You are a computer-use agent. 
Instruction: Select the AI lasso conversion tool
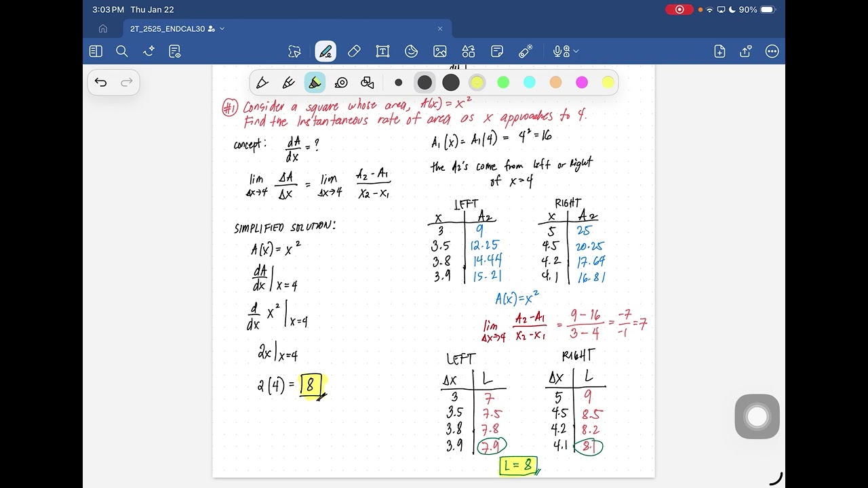tap(294, 52)
